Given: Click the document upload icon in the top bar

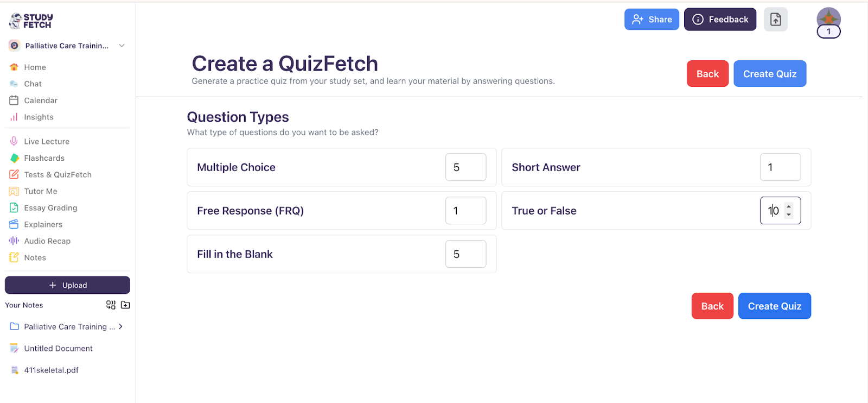Looking at the screenshot, I should point(775,19).
